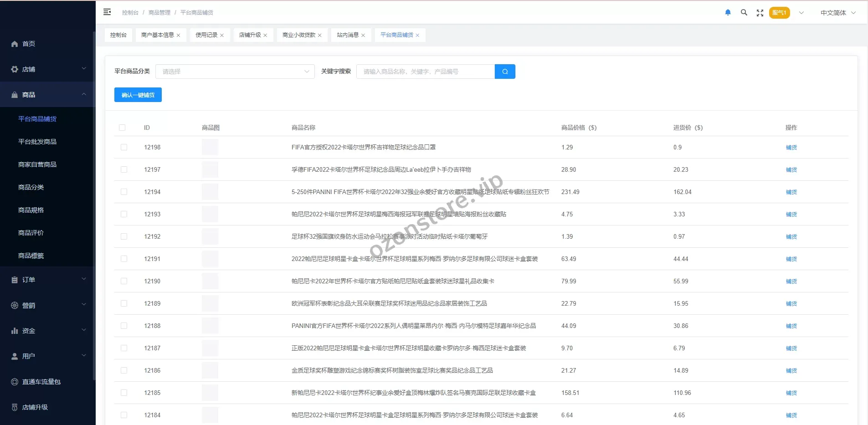Open 直通车流量包 in the sidebar
Image resolution: width=868 pixels, height=425 pixels.
coord(41,382)
